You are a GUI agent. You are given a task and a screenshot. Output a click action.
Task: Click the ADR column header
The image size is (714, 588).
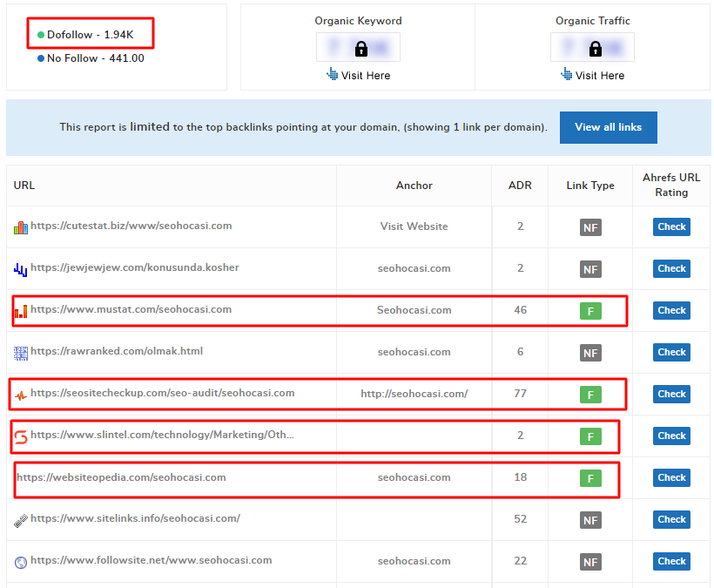pyautogui.click(x=520, y=186)
